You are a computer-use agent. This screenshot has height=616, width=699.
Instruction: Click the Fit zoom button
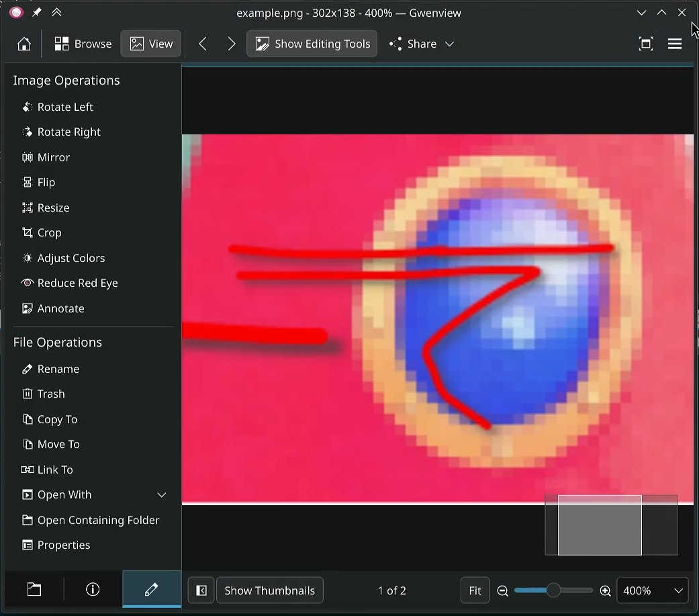475,590
